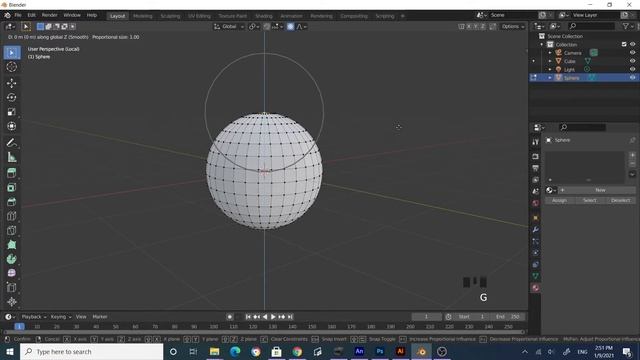This screenshot has height=360, width=640.
Task: Open the Output properties tab
Action: tap(536, 168)
